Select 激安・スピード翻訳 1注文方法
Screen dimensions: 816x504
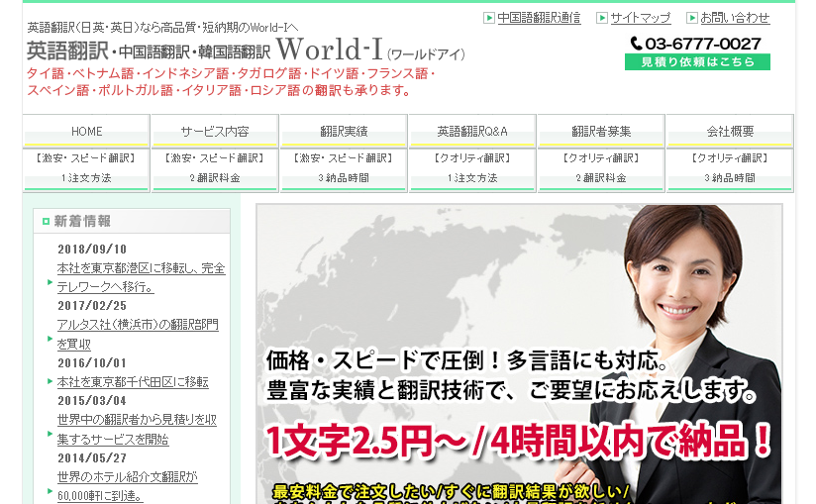(86, 169)
